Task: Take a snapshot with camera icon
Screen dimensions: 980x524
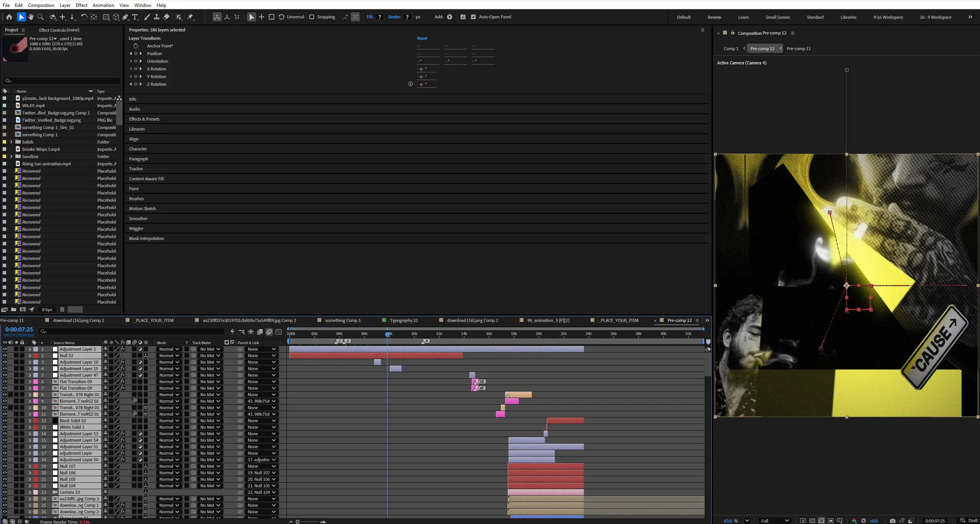Action: (x=892, y=521)
